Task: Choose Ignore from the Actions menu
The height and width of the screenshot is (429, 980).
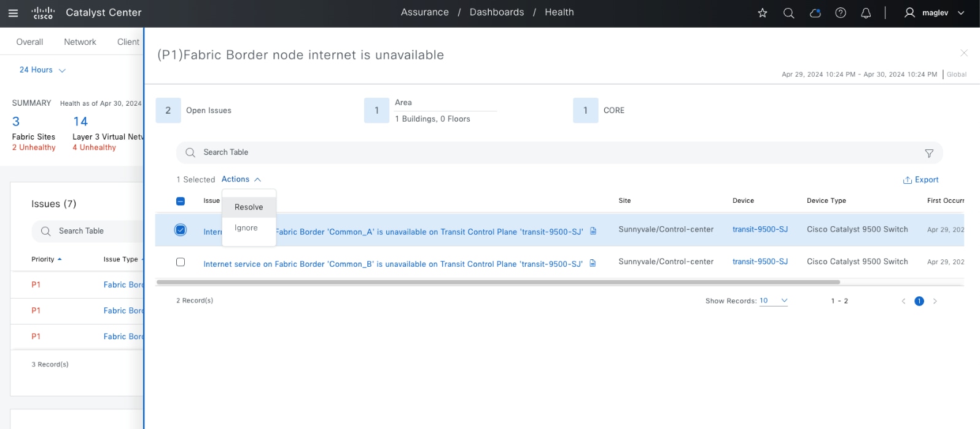Action: click(246, 228)
